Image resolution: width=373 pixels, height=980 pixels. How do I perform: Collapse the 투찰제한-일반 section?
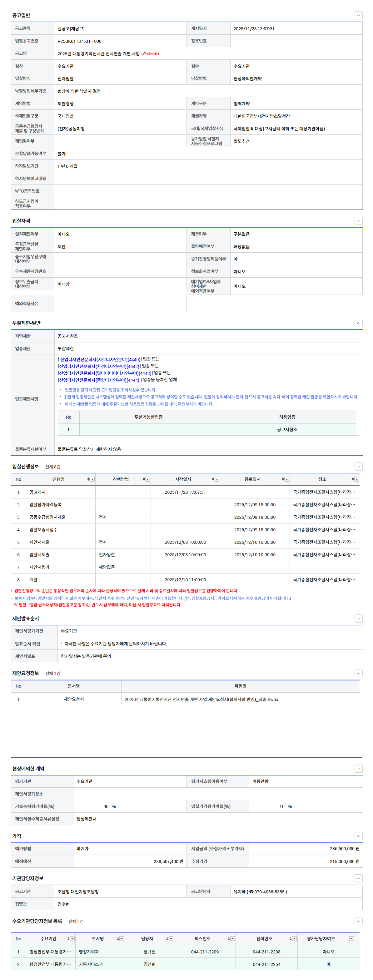[358, 323]
